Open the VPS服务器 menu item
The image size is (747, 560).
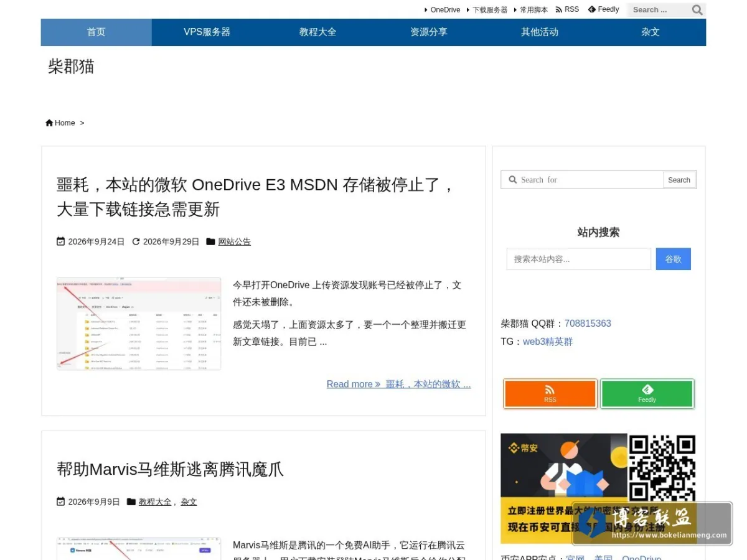coord(207,32)
